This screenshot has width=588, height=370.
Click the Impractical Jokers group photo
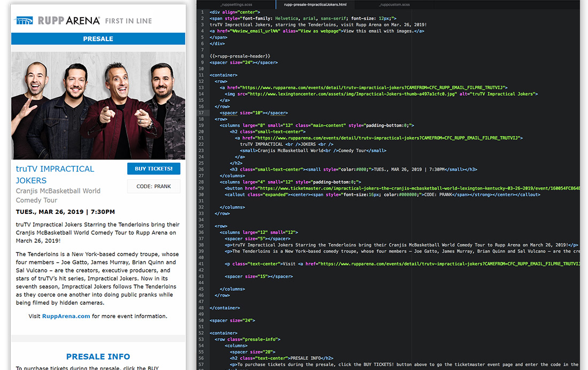98,105
